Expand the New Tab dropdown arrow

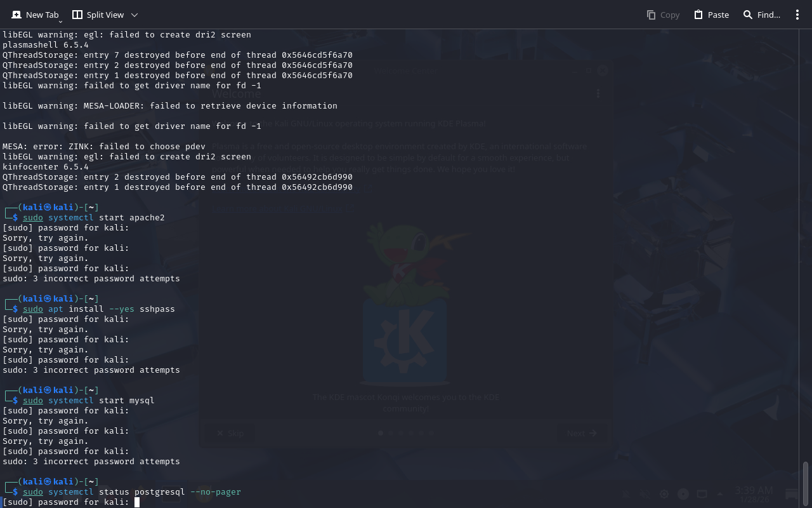(60, 21)
